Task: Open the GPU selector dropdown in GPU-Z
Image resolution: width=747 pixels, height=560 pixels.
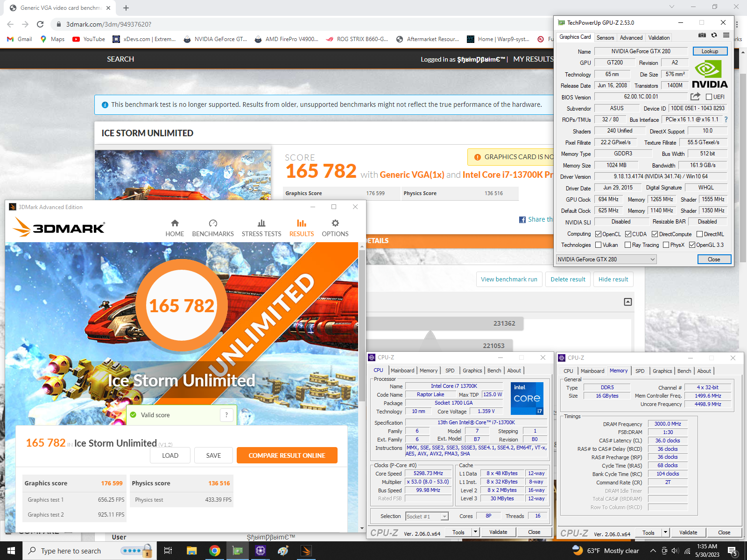Action: (606, 259)
